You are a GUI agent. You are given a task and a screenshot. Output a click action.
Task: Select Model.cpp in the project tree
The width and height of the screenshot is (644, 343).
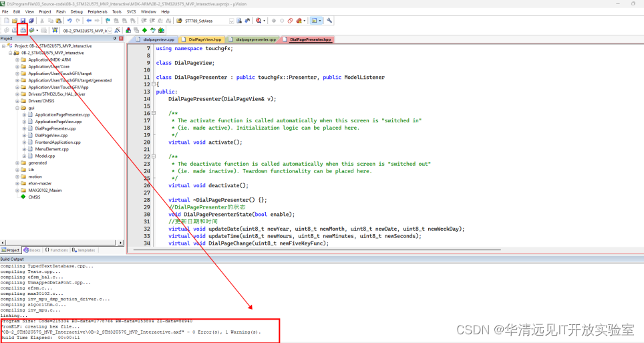tap(45, 156)
